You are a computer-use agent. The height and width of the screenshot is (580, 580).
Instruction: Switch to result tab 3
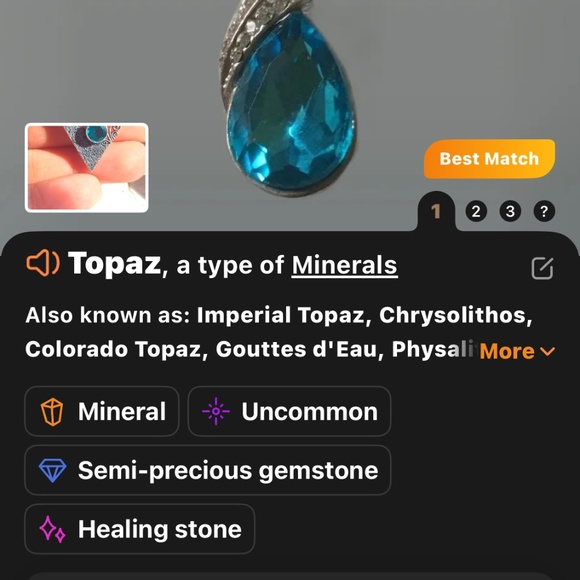pyautogui.click(x=510, y=211)
